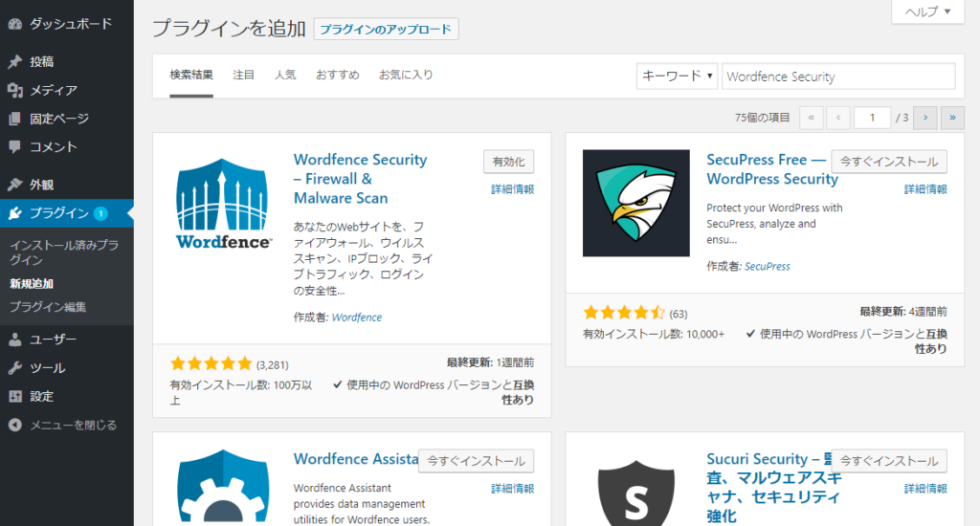Image resolution: width=980 pixels, height=526 pixels.
Task: Open the ヘルプ dropdown tab
Action: pos(927,11)
